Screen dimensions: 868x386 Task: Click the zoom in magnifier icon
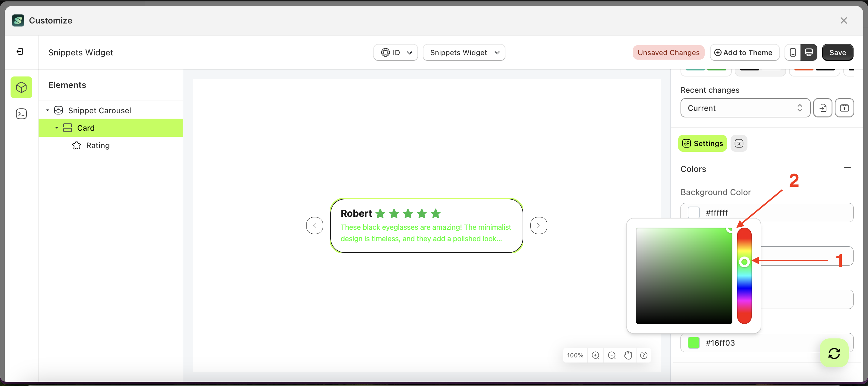pyautogui.click(x=596, y=355)
